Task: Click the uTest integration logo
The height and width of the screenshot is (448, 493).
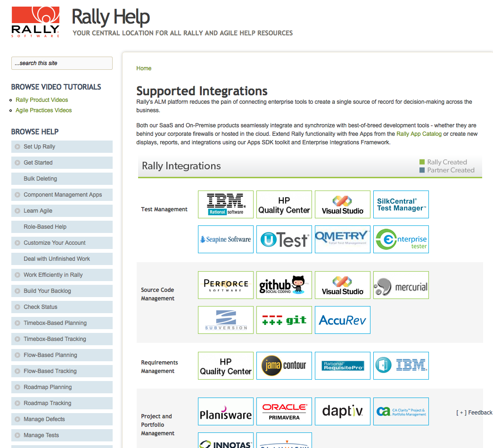Action: [284, 240]
